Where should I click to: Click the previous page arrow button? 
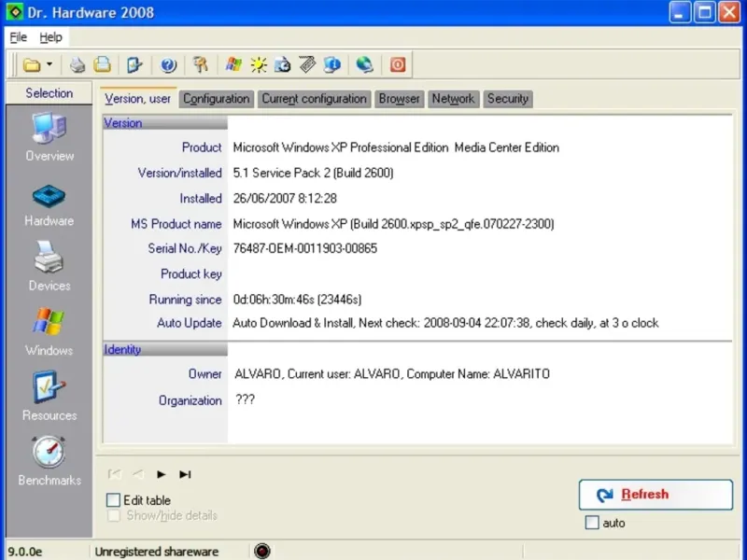138,474
